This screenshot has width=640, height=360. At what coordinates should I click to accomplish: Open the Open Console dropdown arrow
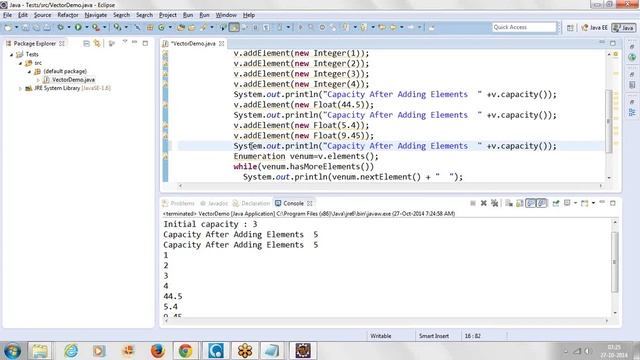click(593, 203)
